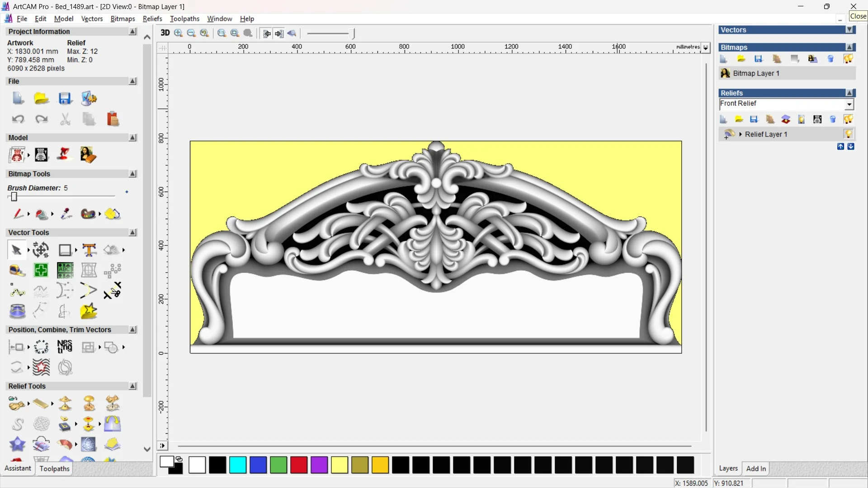The height and width of the screenshot is (488, 868).
Task: Toggle all relief layers visibility lightbulbs
Action: pos(848,119)
